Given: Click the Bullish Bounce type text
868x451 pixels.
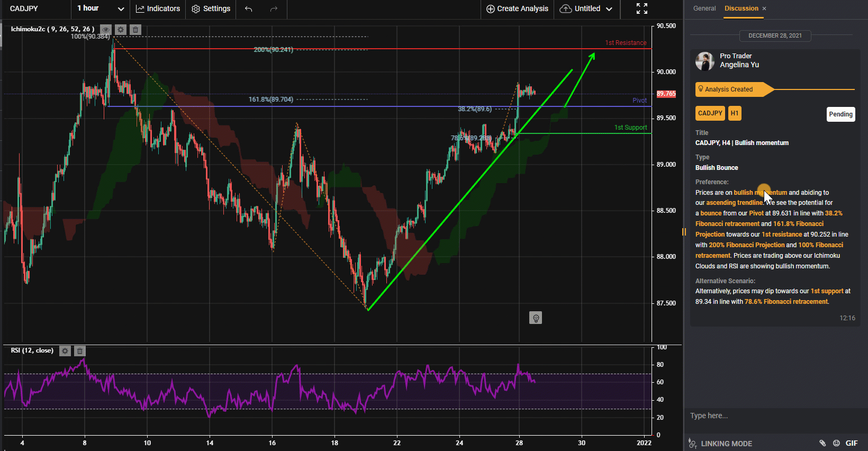Looking at the screenshot, I should (x=717, y=168).
